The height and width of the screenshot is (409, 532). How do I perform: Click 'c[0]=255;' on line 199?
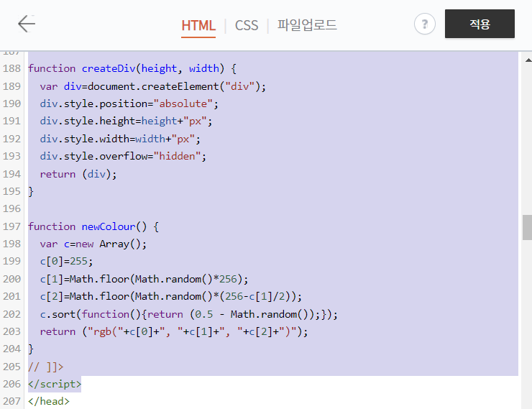(66, 262)
